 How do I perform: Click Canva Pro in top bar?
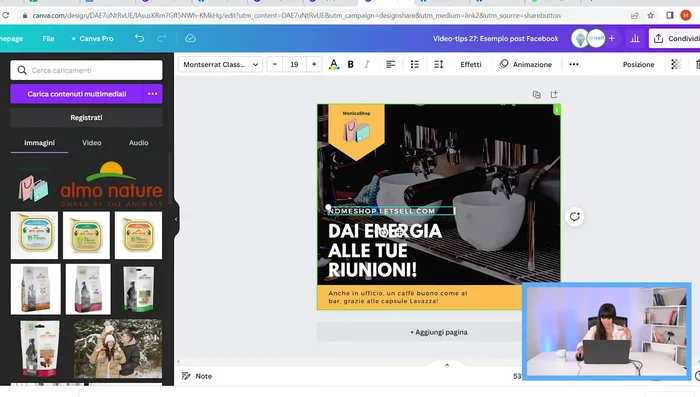pos(92,38)
